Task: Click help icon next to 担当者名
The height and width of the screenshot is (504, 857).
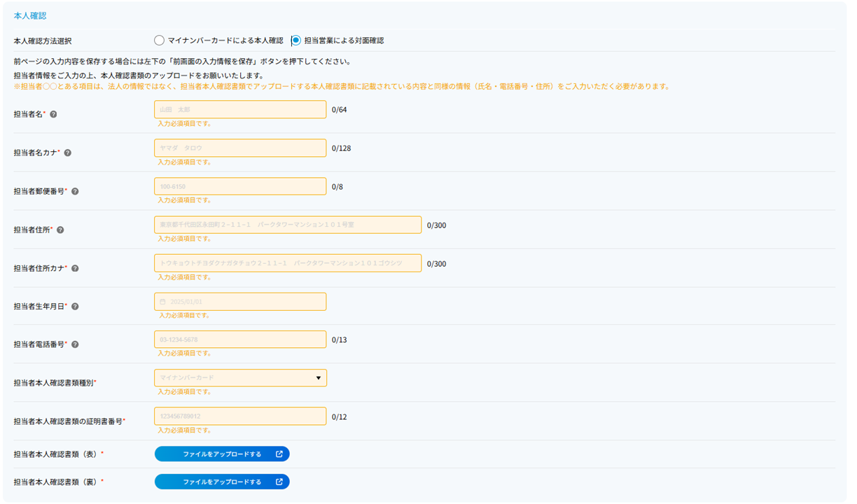Action: click(54, 114)
